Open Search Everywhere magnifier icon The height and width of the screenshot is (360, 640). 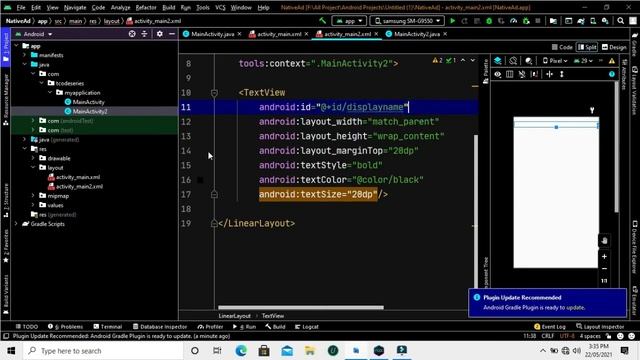coord(620,21)
